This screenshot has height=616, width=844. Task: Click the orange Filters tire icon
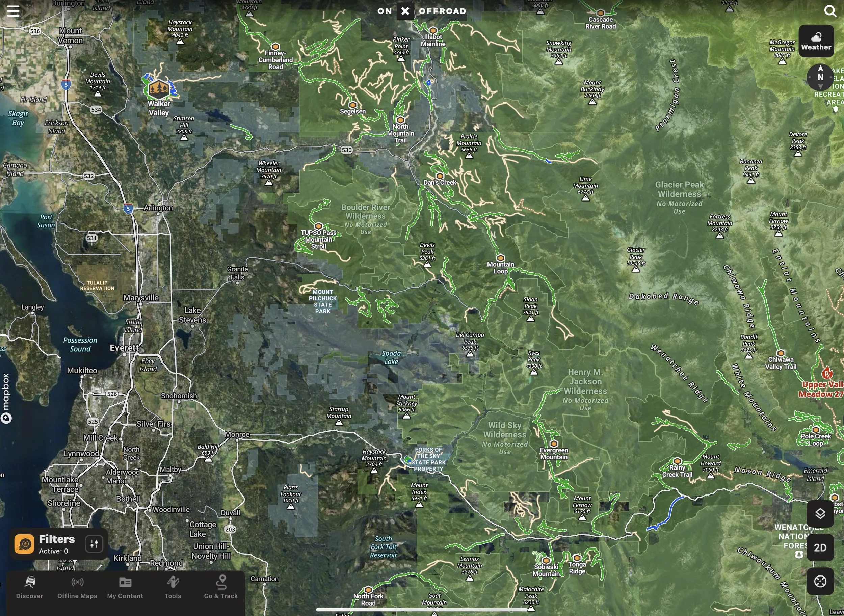pyautogui.click(x=24, y=544)
